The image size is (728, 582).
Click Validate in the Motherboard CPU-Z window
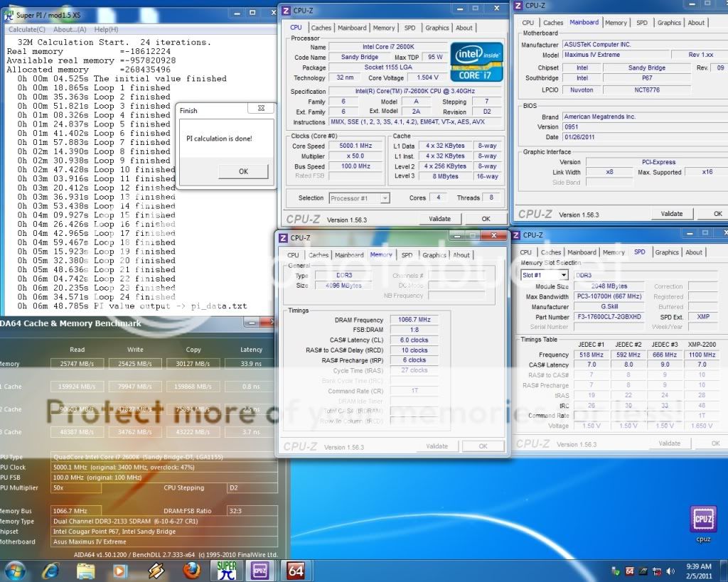pos(671,214)
